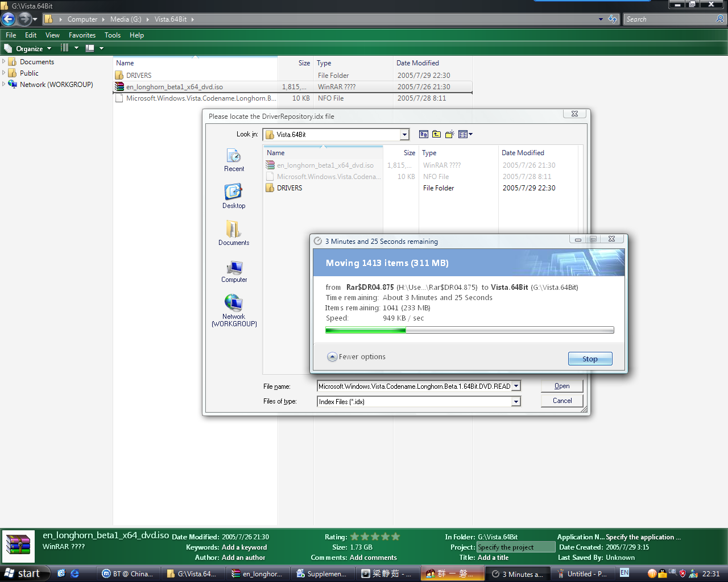
Task: Click the Show Desktop quick launch icon
Action: click(x=61, y=573)
